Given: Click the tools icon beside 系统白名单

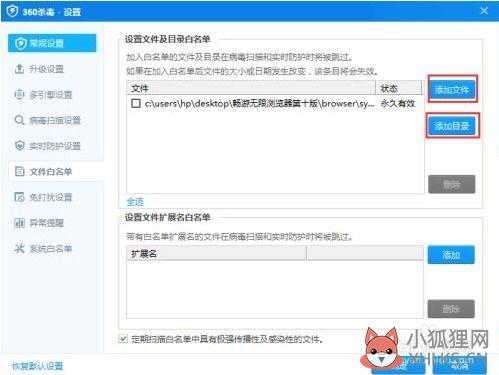Looking at the screenshot, I should click(20, 249).
